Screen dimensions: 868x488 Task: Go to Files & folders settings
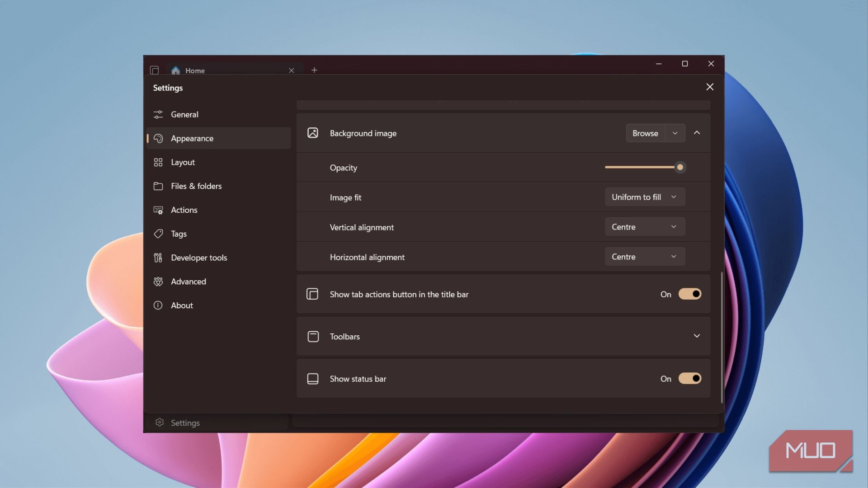pos(219,186)
